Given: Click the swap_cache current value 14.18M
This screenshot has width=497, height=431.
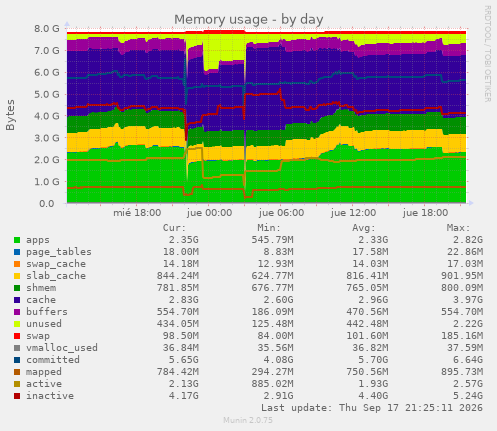Looking at the screenshot, I should click(x=181, y=264).
